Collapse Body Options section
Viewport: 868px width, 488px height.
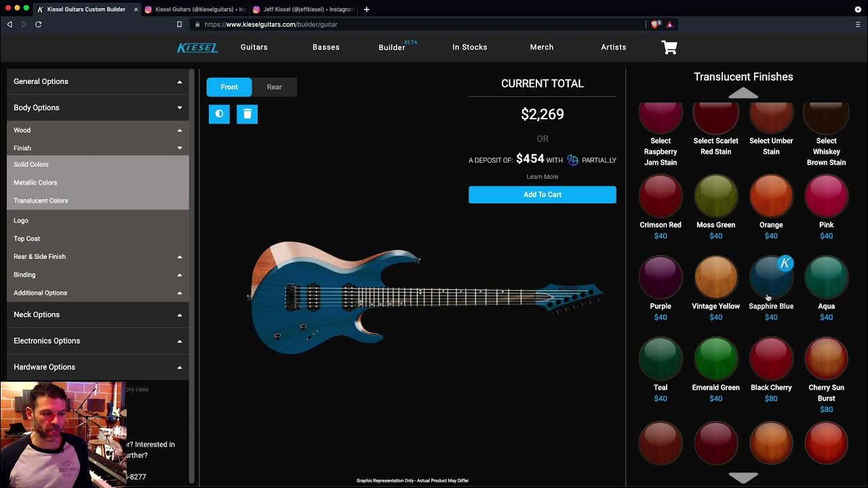tap(98, 108)
